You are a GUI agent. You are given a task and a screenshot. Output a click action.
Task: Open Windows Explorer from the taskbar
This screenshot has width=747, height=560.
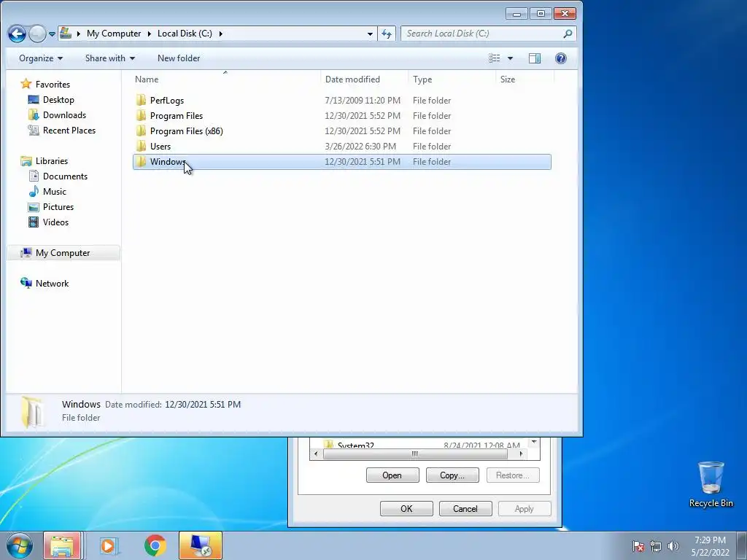click(x=62, y=545)
